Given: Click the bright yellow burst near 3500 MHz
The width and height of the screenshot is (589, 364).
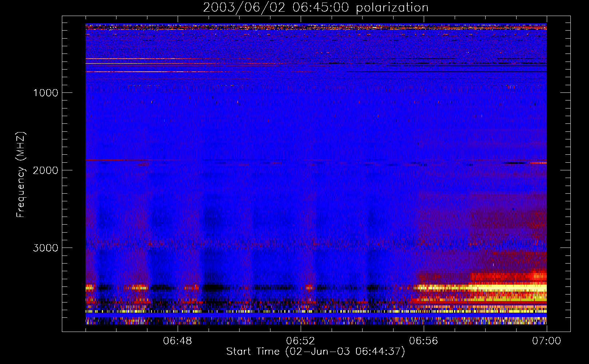Looking at the screenshot, I should tap(481, 288).
